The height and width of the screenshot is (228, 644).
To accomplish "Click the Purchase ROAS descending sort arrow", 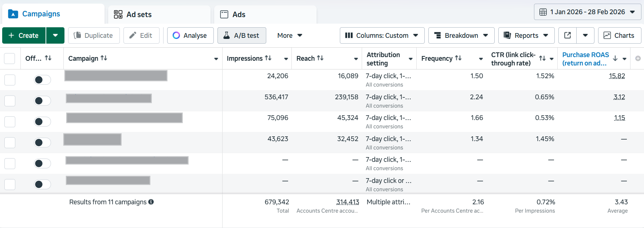I will coord(615,59).
